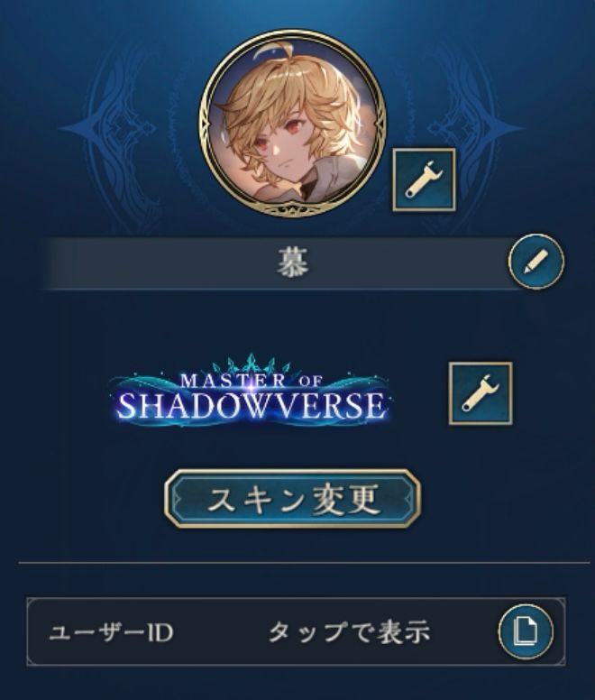Open the skin change menu
The image size is (595, 700).
[293, 499]
